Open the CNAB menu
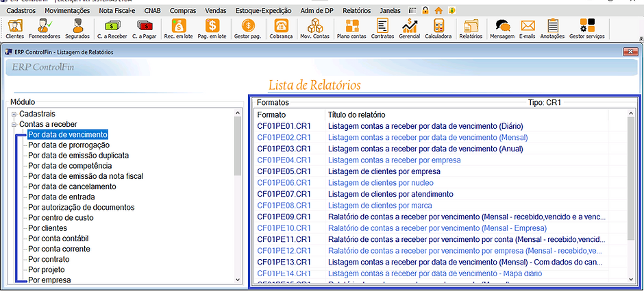Viewport: 644px width, 305px height. click(152, 11)
